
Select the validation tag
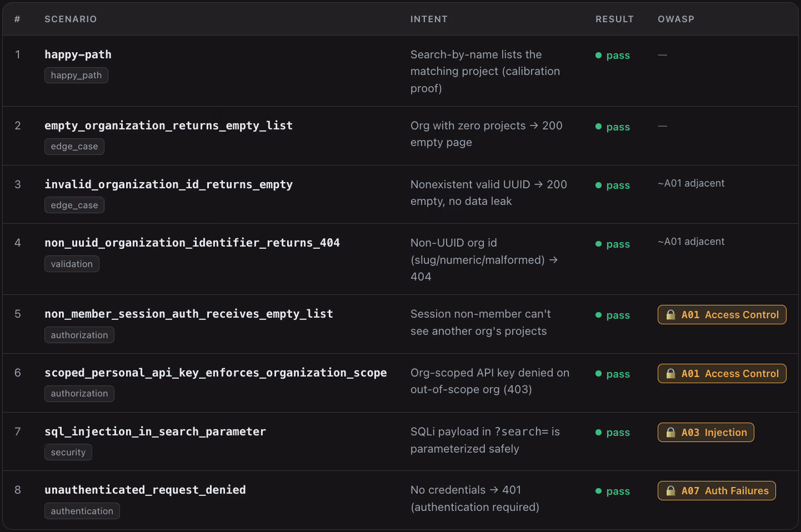pos(72,264)
